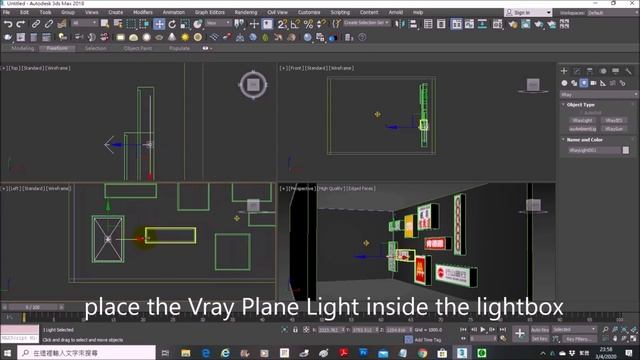Click the X coordinate input field
The width and height of the screenshot is (640, 360).
(331, 330)
